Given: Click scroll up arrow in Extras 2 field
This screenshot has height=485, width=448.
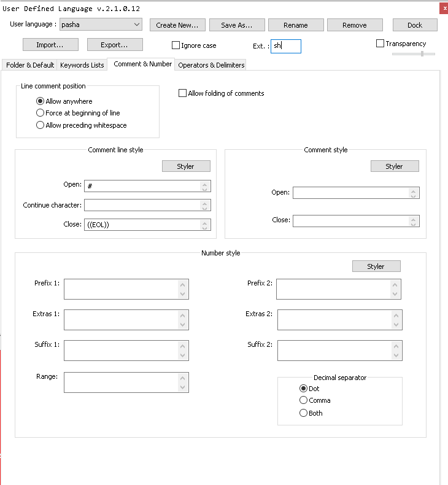Looking at the screenshot, I should click(396, 316).
